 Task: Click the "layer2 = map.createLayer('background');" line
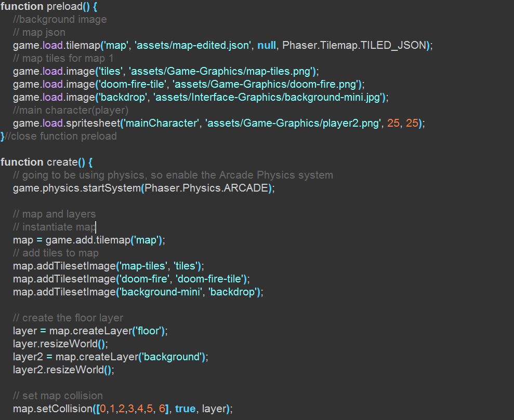[111, 357]
